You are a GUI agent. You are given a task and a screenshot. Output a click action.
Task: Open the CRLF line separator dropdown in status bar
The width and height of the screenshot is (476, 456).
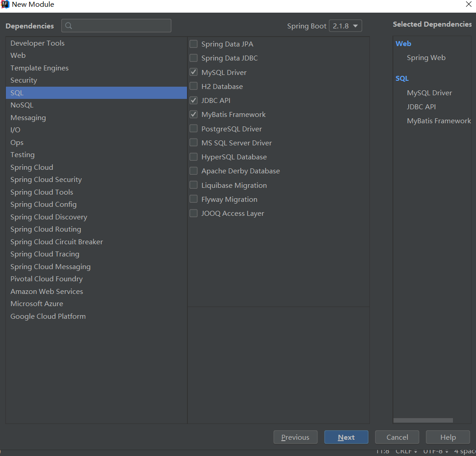click(x=406, y=452)
